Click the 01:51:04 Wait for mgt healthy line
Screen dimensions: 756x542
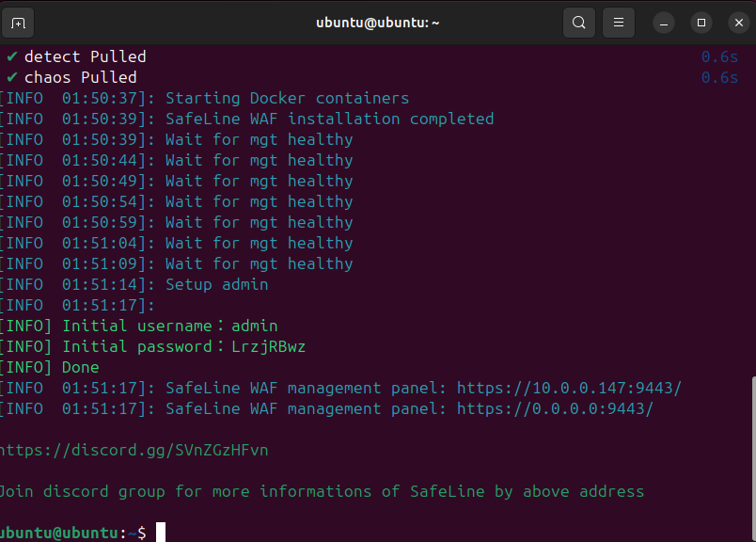tap(177, 244)
